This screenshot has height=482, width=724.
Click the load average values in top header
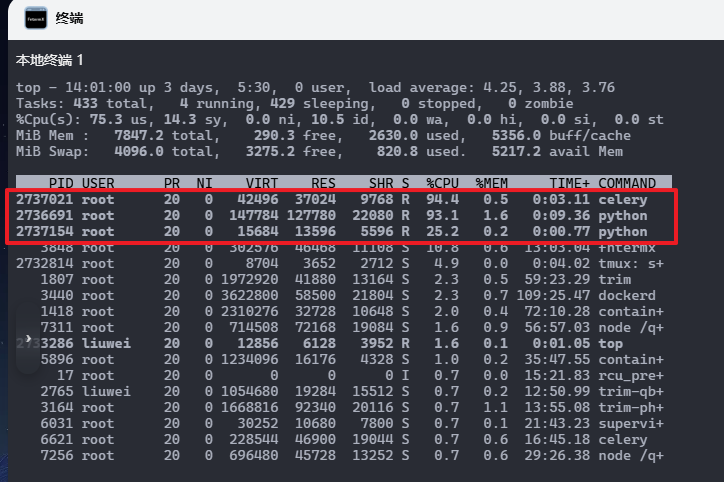point(560,87)
